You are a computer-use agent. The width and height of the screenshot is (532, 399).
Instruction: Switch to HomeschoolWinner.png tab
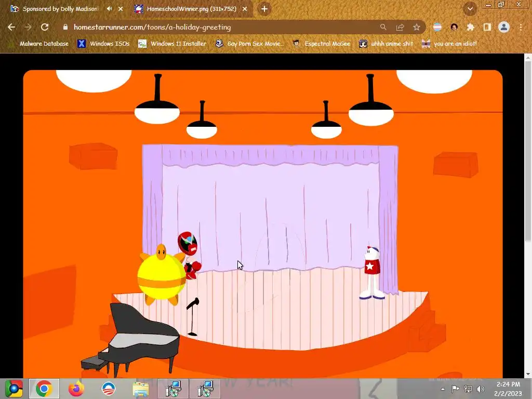click(192, 9)
